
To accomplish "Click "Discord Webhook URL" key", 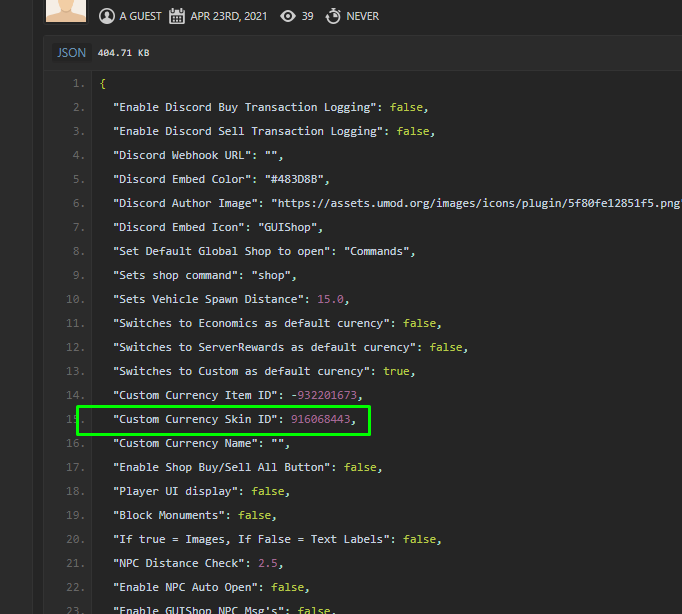I will click(181, 155).
